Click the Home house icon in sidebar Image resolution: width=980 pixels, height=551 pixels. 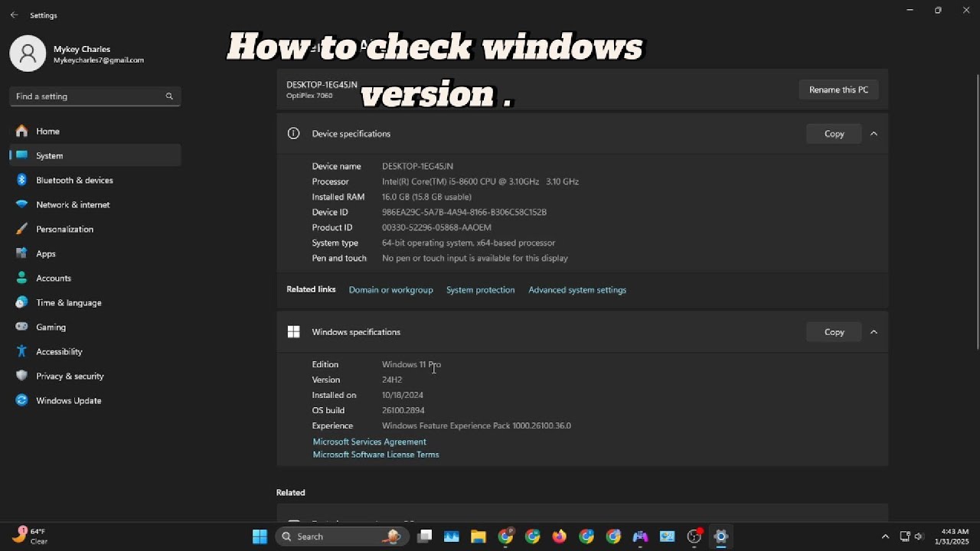(x=21, y=131)
